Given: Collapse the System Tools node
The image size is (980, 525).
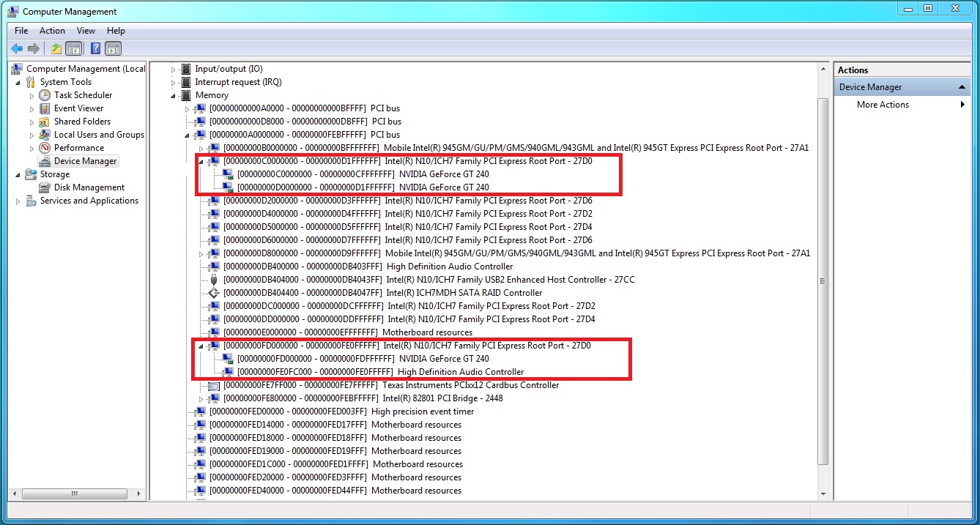Looking at the screenshot, I should 18,83.
